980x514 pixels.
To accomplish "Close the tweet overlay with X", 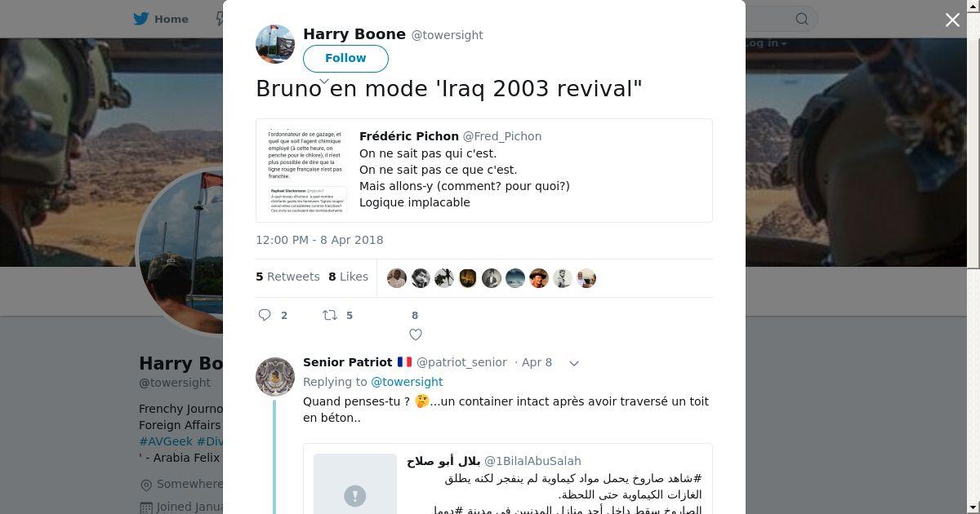I will point(952,20).
